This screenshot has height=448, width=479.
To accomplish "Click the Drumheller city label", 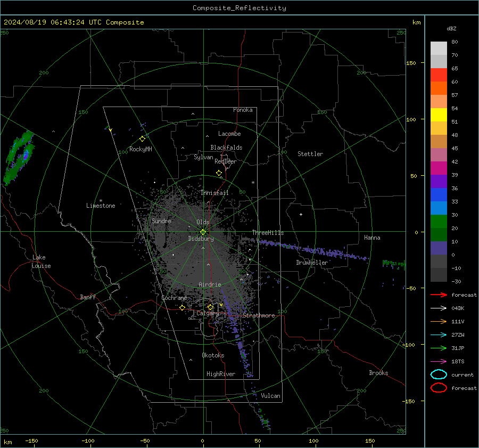I will (312, 263).
